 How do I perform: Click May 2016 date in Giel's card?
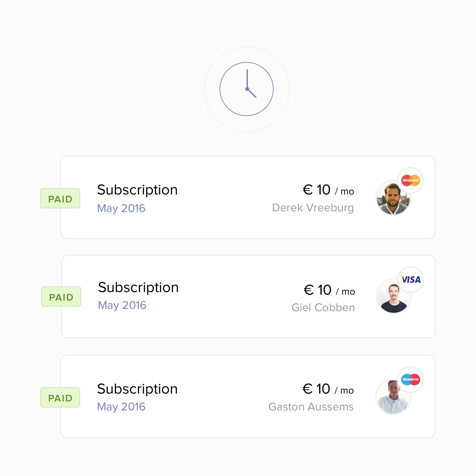(x=122, y=305)
